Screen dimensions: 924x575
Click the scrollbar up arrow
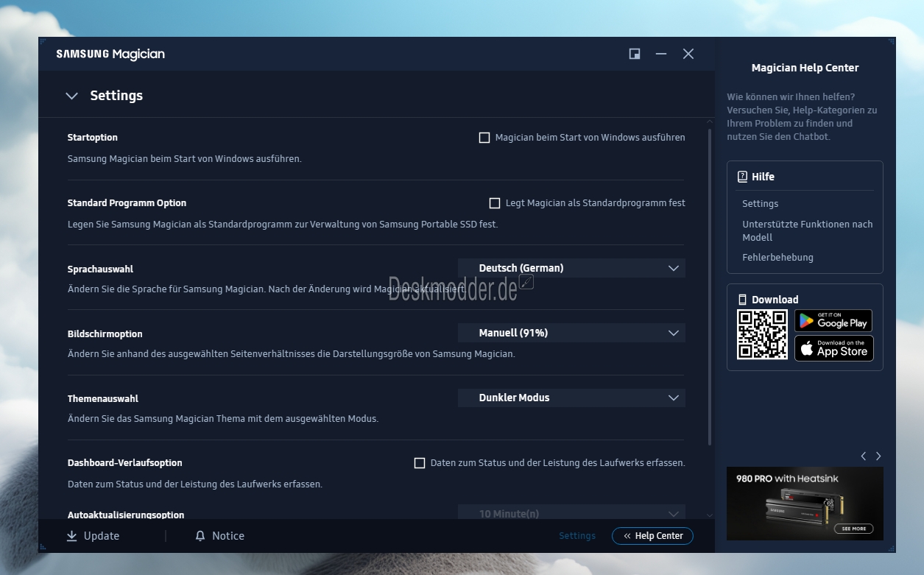click(710, 122)
